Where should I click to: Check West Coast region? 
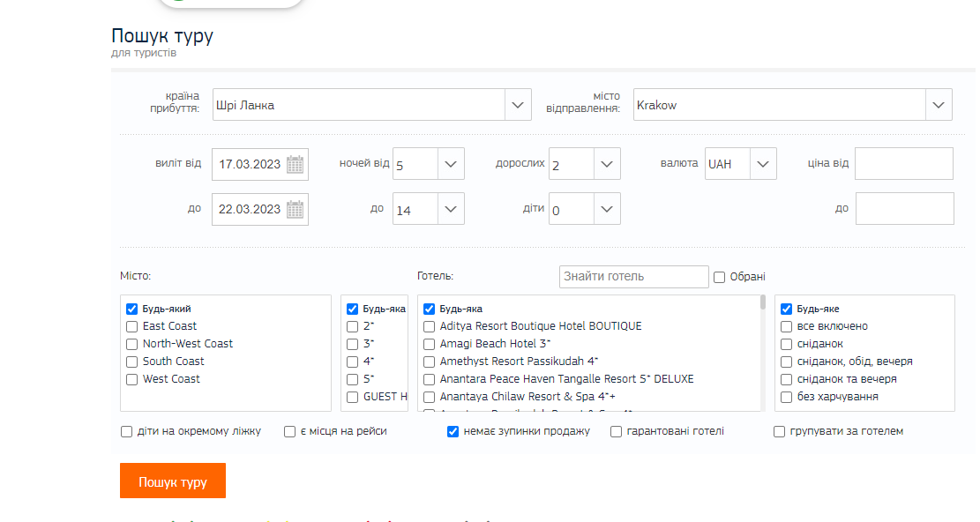point(132,380)
